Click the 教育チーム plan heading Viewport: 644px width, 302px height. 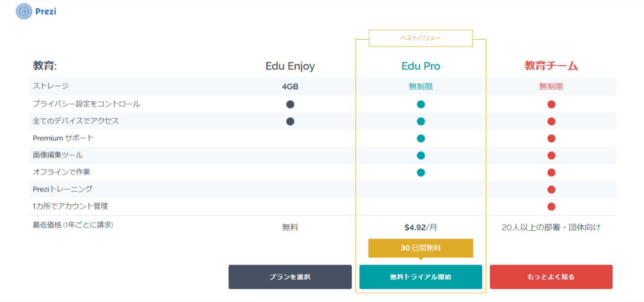[551, 66]
